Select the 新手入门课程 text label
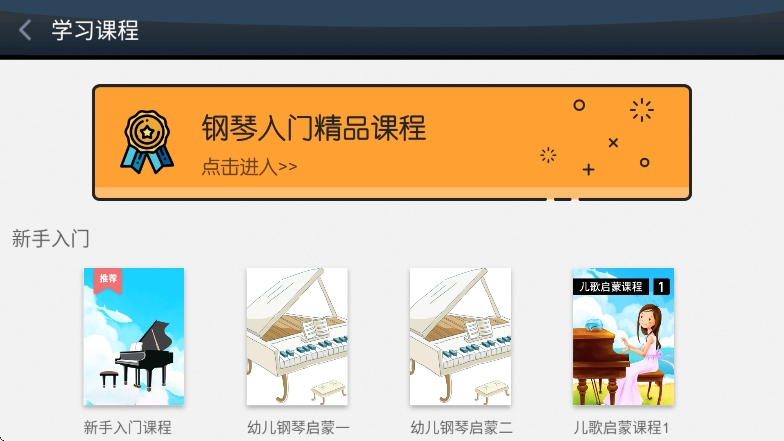This screenshot has width=784, height=441. point(128,428)
